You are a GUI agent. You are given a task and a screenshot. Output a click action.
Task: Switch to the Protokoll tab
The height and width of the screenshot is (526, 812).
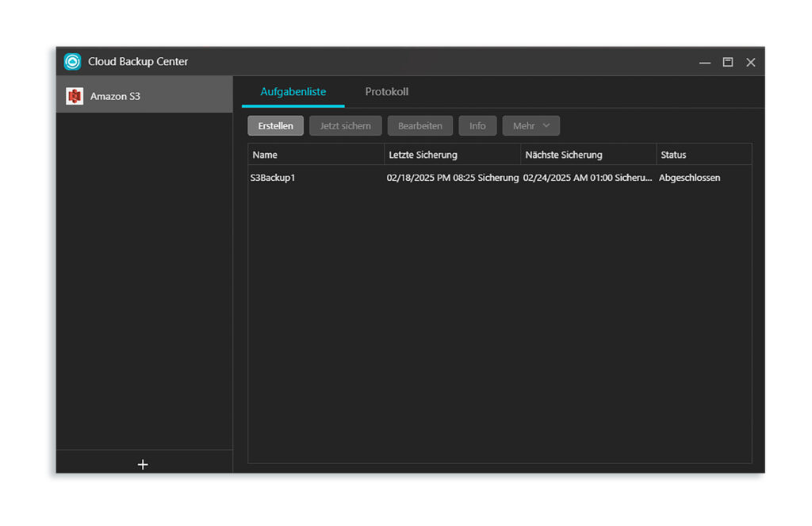pyautogui.click(x=386, y=91)
